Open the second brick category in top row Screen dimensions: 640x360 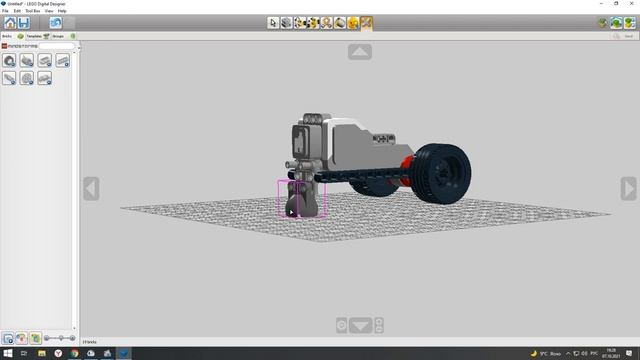tap(27, 60)
